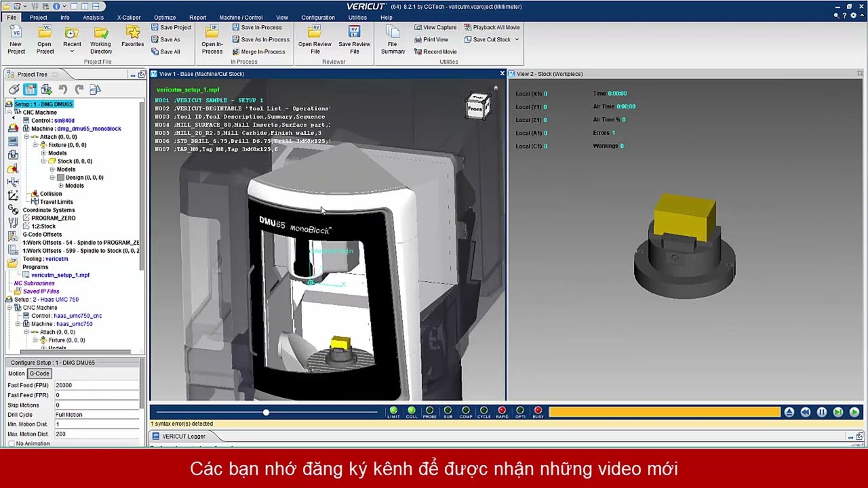Pause the simulation
This screenshot has height=488, width=868.
click(821, 412)
